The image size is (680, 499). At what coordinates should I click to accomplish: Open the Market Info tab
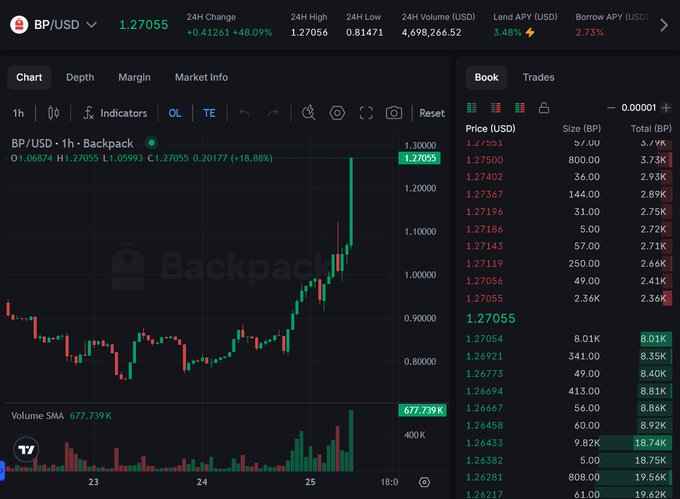click(201, 77)
